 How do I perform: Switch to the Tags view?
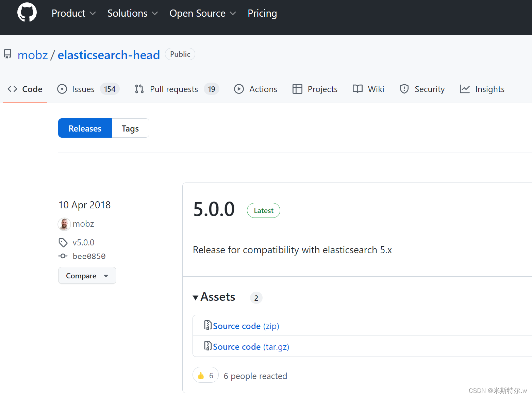[x=130, y=128]
